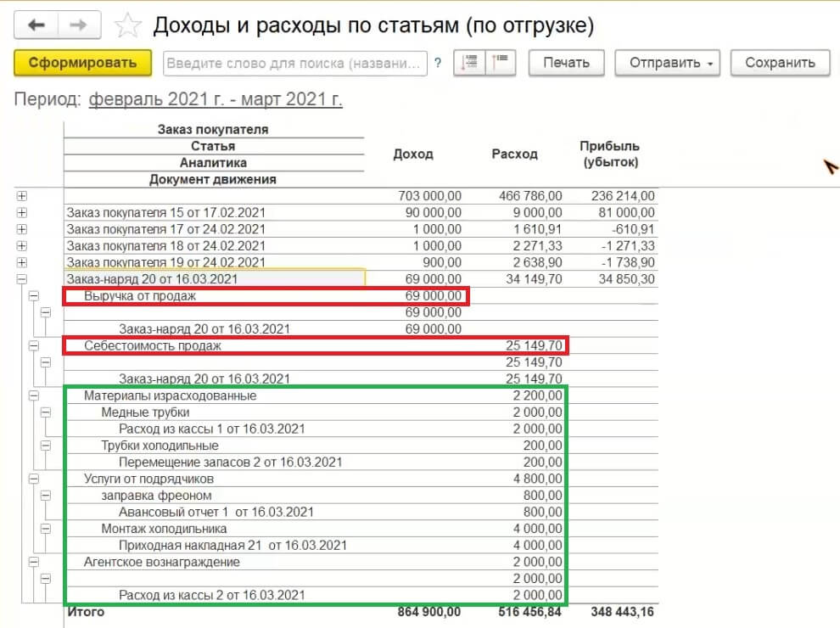Open Расход из кассы 1 от 16.03.2021
The image size is (840, 628).
point(211,429)
